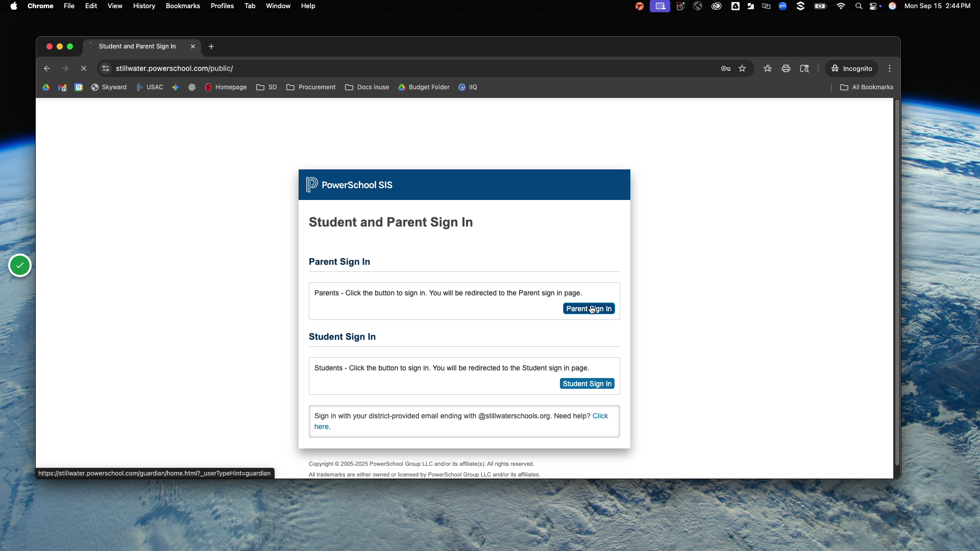Expand the All Bookmarks folder

pos(867,87)
